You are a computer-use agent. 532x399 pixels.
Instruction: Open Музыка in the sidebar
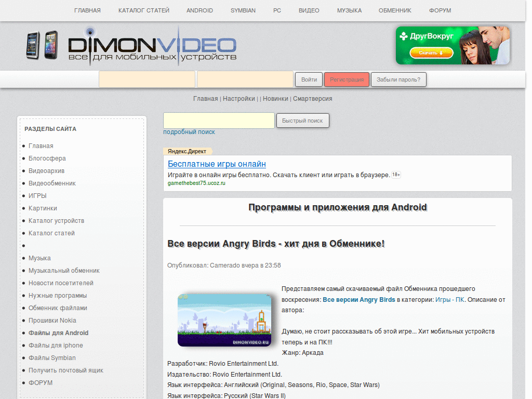(x=39, y=258)
